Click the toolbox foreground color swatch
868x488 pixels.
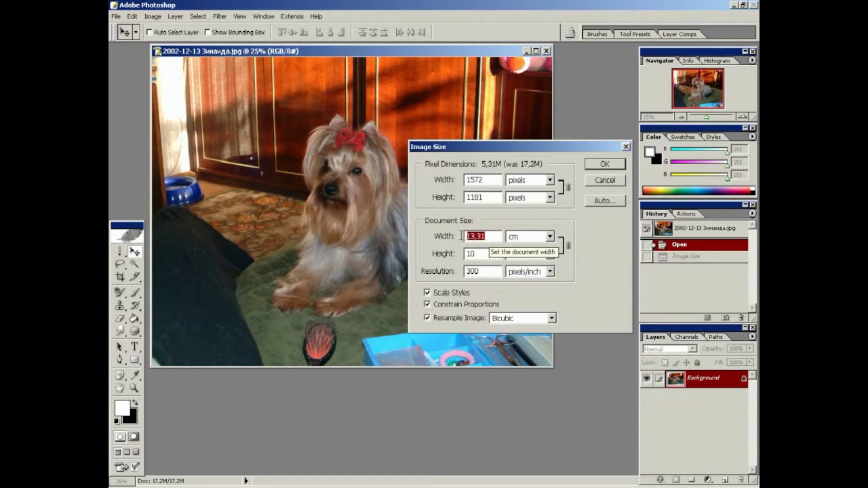(x=122, y=408)
